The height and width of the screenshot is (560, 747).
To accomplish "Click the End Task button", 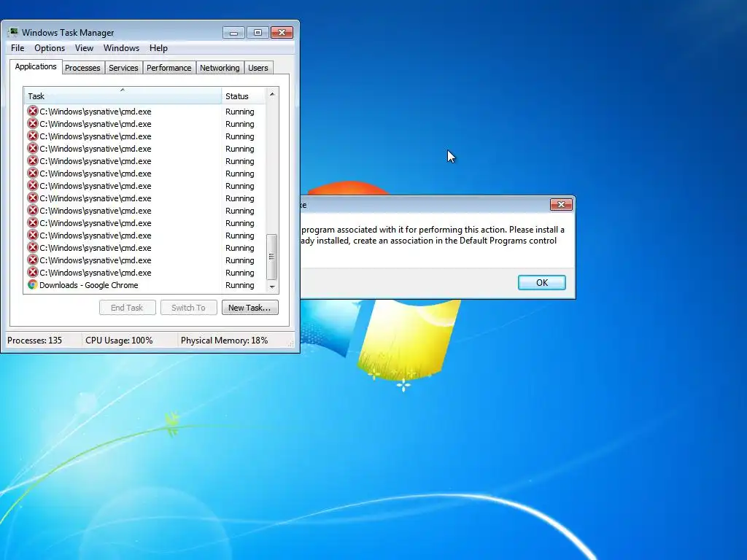I will pos(127,308).
